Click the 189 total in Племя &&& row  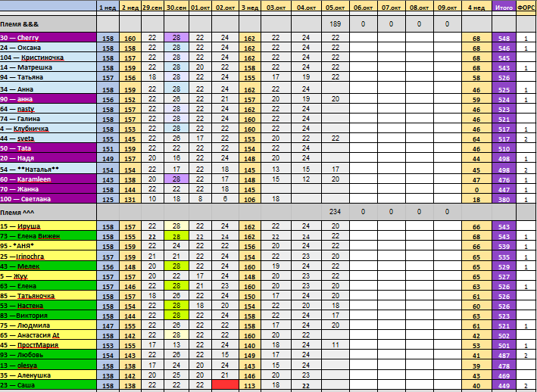335,24
